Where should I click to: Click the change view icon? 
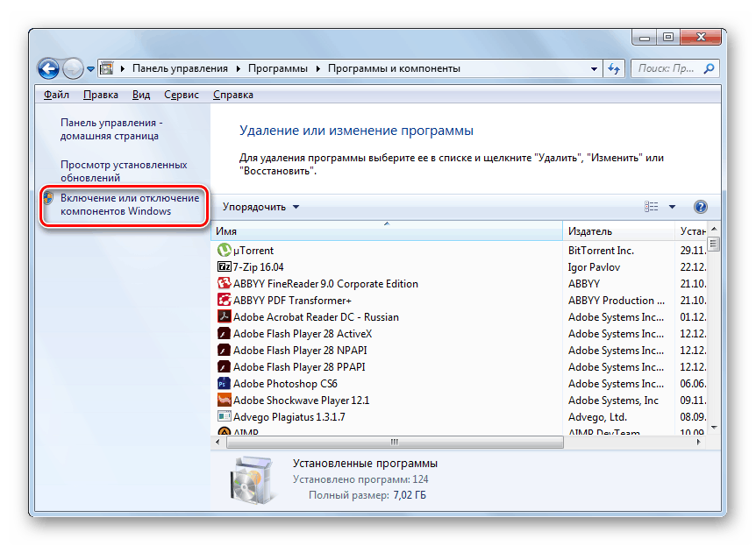652,207
